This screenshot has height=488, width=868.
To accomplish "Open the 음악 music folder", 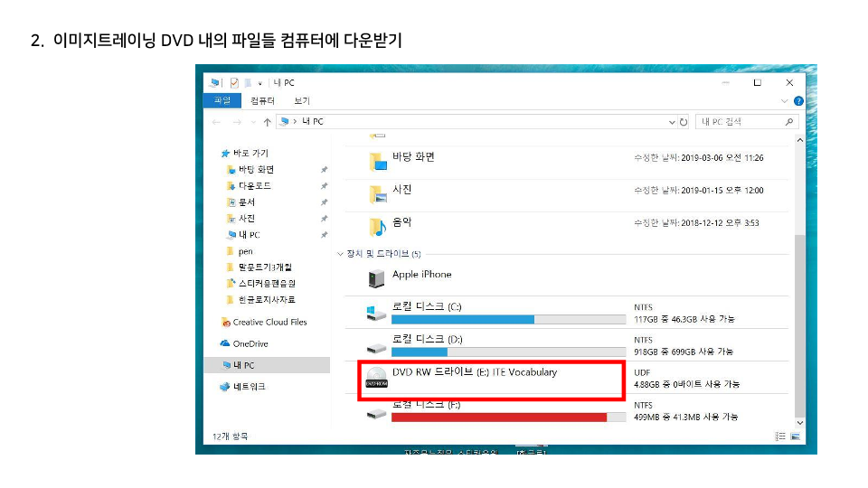I will [x=401, y=222].
